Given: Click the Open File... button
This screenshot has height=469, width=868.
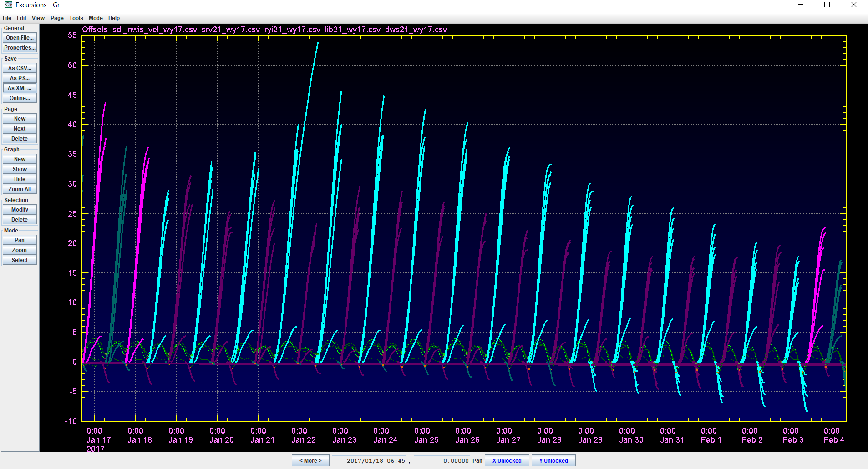Looking at the screenshot, I should [20, 38].
